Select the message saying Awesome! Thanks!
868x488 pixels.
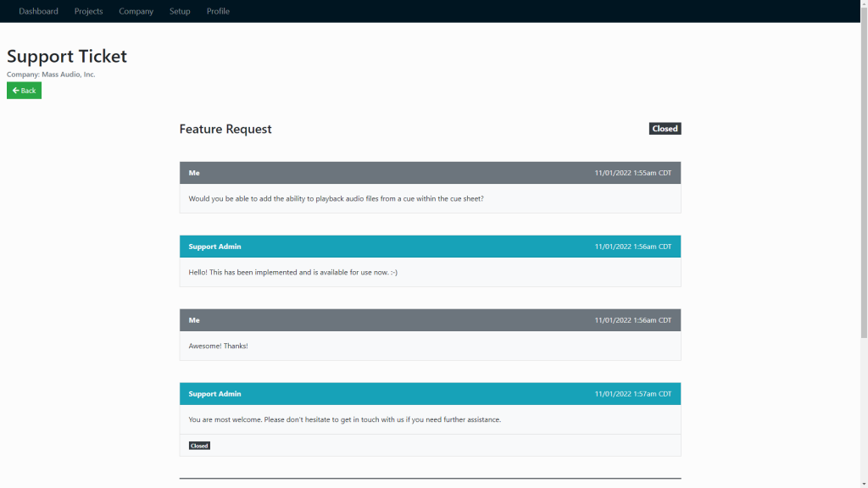[x=217, y=345]
